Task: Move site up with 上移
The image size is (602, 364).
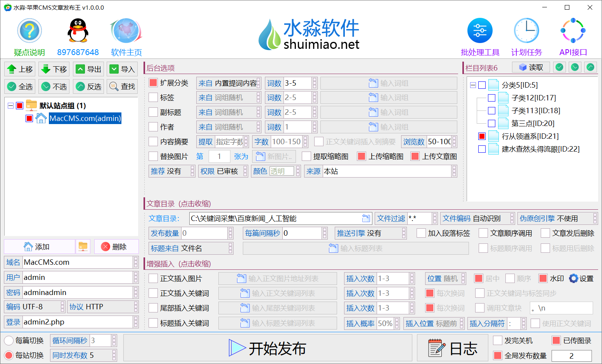Action: (x=20, y=69)
